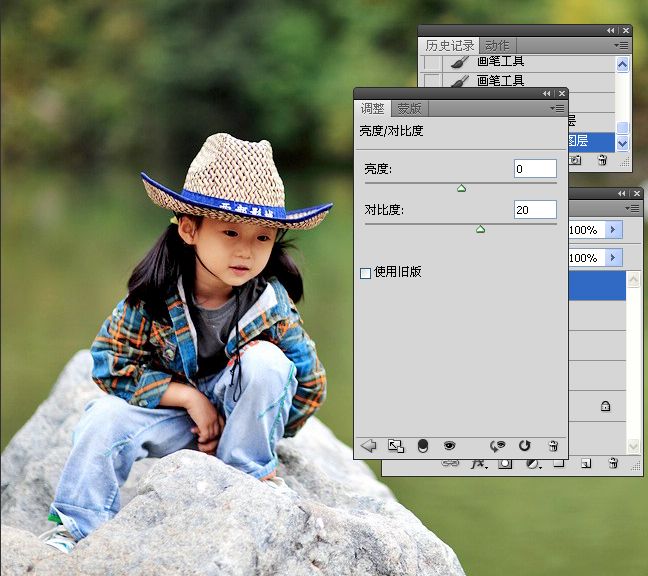View previous state in Adjustments panel

tap(498, 446)
